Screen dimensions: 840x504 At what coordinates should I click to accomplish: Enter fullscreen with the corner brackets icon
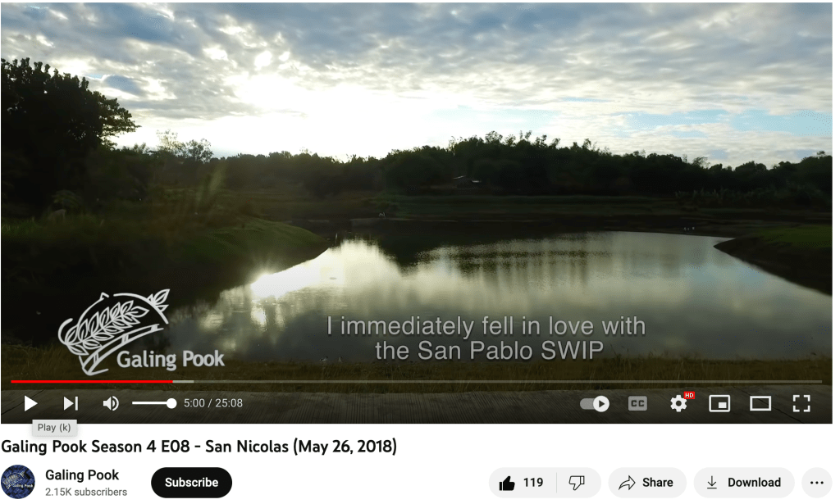[x=801, y=403]
